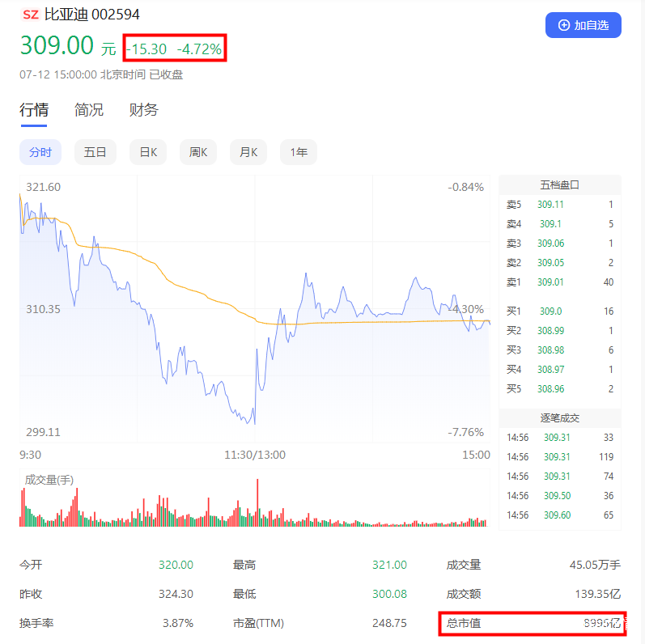Click the 昨收 value 324.30
This screenshot has height=644, width=645.
tap(176, 594)
